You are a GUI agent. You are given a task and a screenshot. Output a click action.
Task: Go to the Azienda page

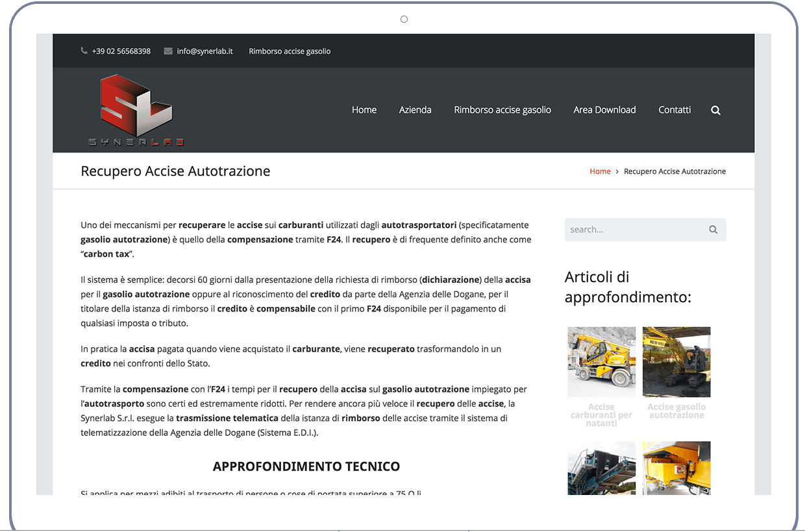pos(415,110)
